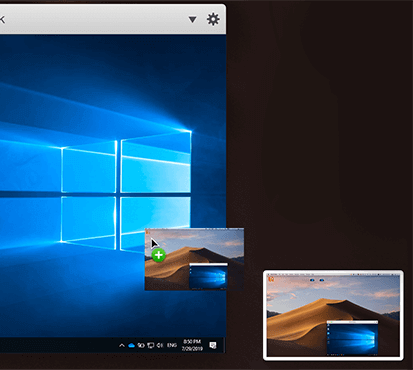Switch input language via ENG indicator
413x370 pixels.
[172, 345]
